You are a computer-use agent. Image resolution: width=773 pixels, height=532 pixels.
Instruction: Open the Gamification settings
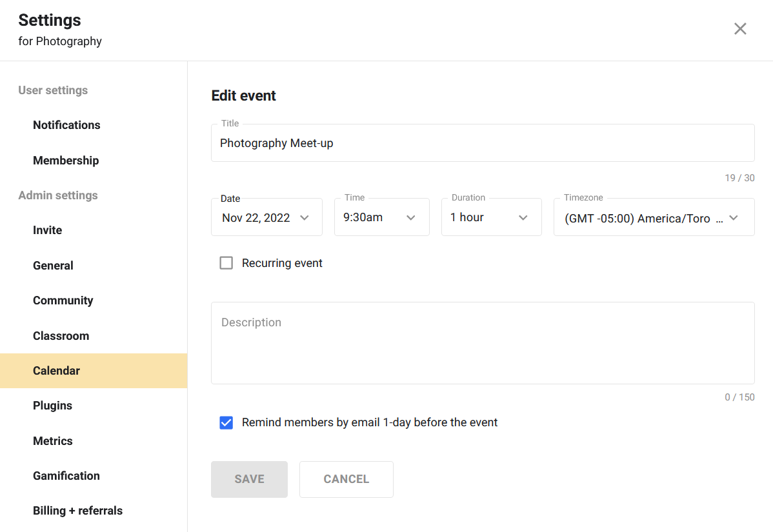tap(66, 475)
